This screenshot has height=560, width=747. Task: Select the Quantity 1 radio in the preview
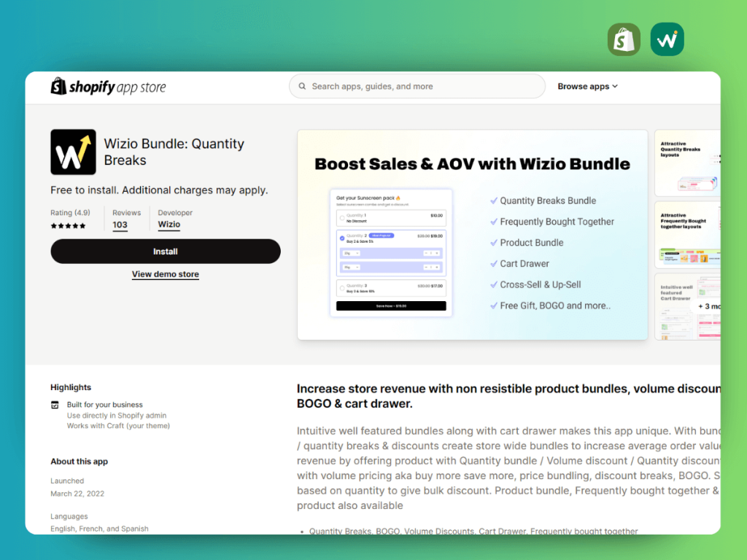(341, 218)
